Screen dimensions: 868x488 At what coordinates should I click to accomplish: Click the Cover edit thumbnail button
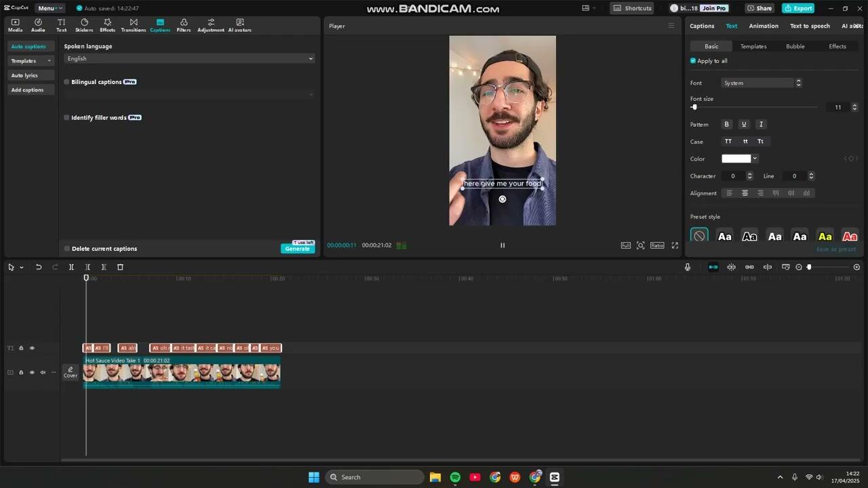click(x=71, y=372)
